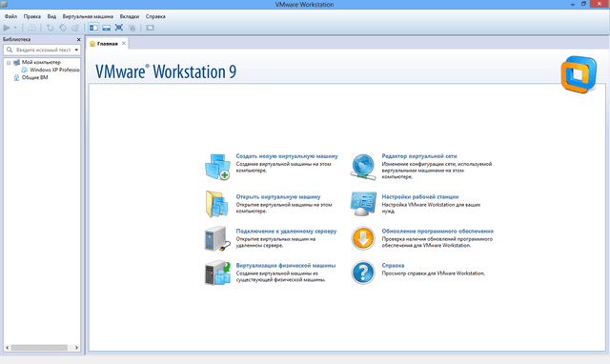Screen dimensions: 610x364
Task: Switch to the Главная tab
Action: 108,44
